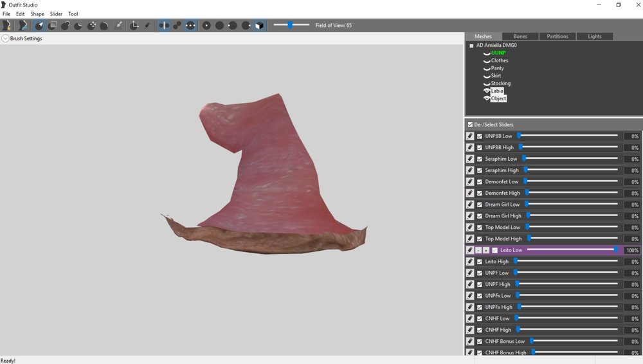This screenshot has height=364, width=643.
Task: Click the circle icon with left dot
Action: pyautogui.click(x=233, y=26)
